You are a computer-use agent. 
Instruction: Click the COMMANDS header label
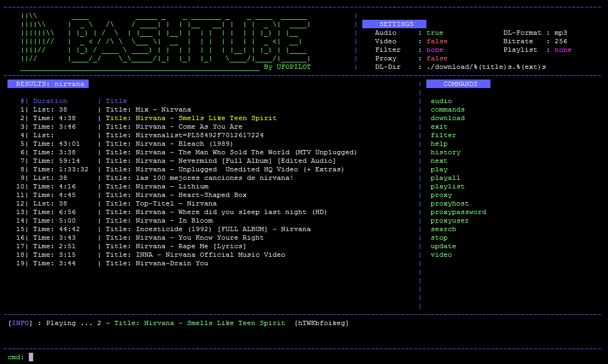click(458, 84)
